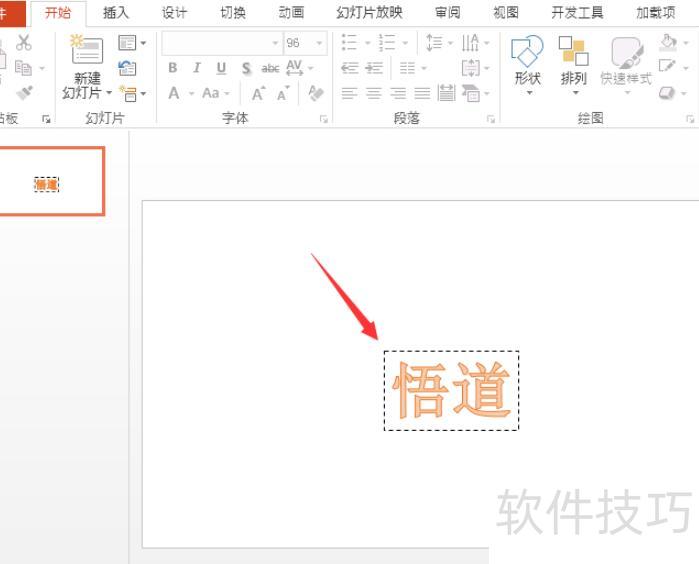The image size is (699, 564).
Task: Open 快速样式 Quick Styles gallery
Action: 626,65
